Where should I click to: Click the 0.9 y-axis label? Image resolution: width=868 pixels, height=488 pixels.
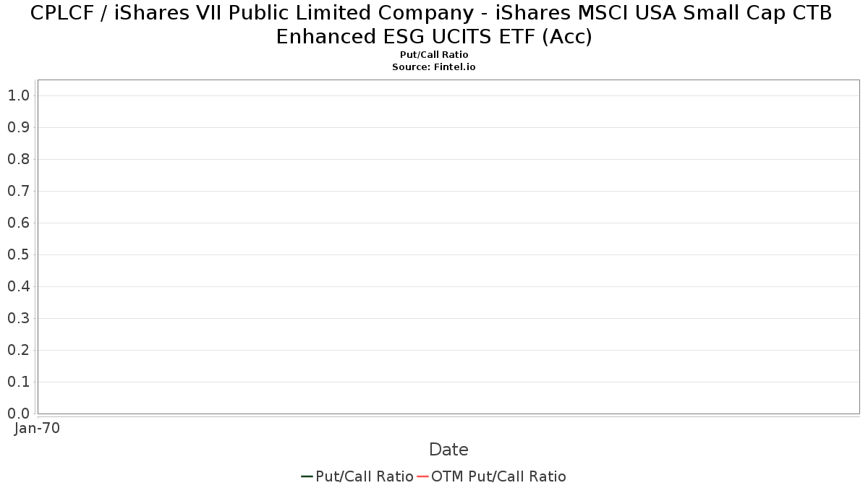point(18,127)
